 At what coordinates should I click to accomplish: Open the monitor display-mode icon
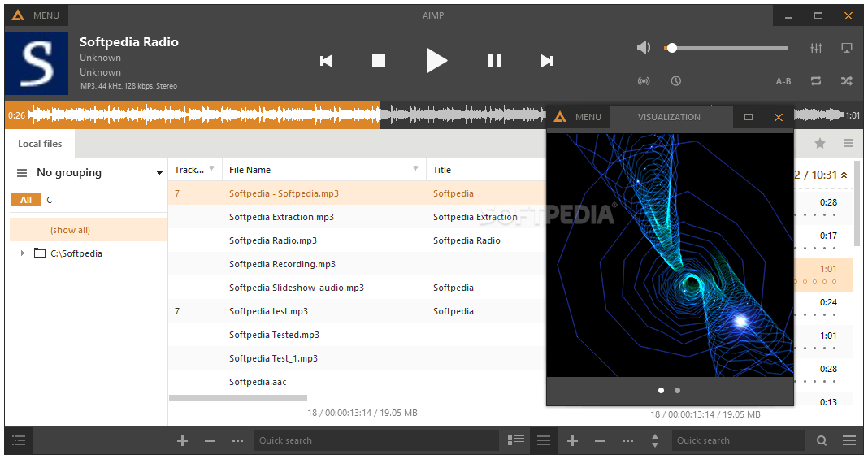(846, 48)
